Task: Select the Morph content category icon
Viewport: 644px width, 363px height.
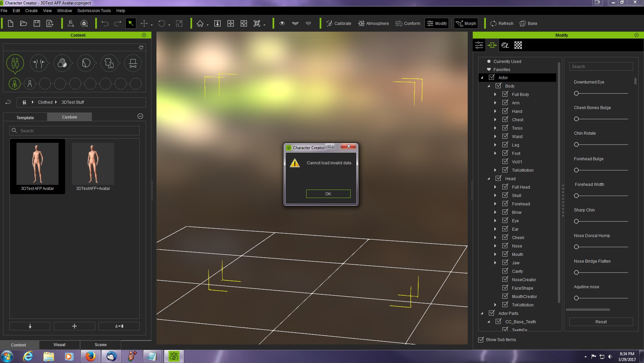Action: [x=39, y=63]
